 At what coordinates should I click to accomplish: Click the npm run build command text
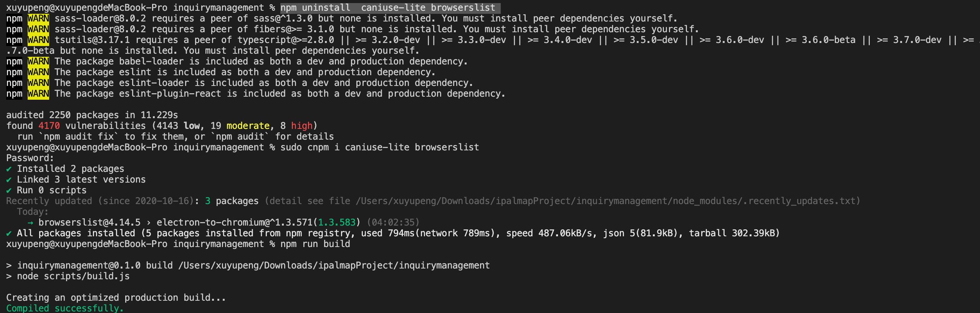point(315,244)
